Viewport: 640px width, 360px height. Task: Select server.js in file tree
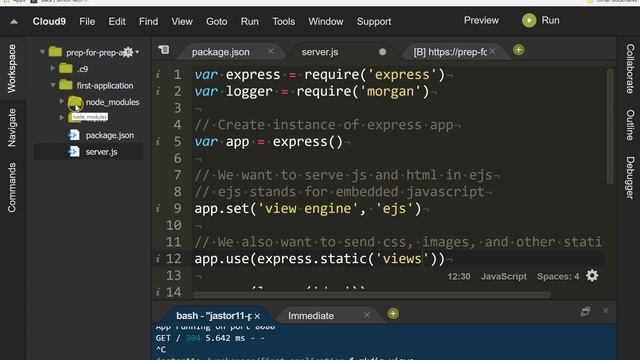pos(101,152)
